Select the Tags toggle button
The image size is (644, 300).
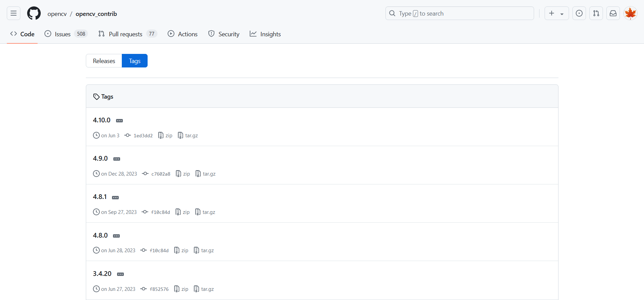pos(135,61)
